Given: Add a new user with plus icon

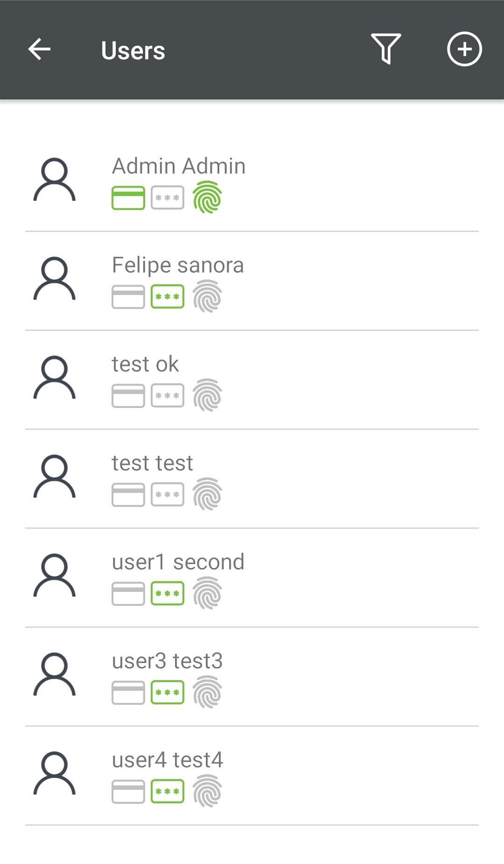Looking at the screenshot, I should click(464, 49).
